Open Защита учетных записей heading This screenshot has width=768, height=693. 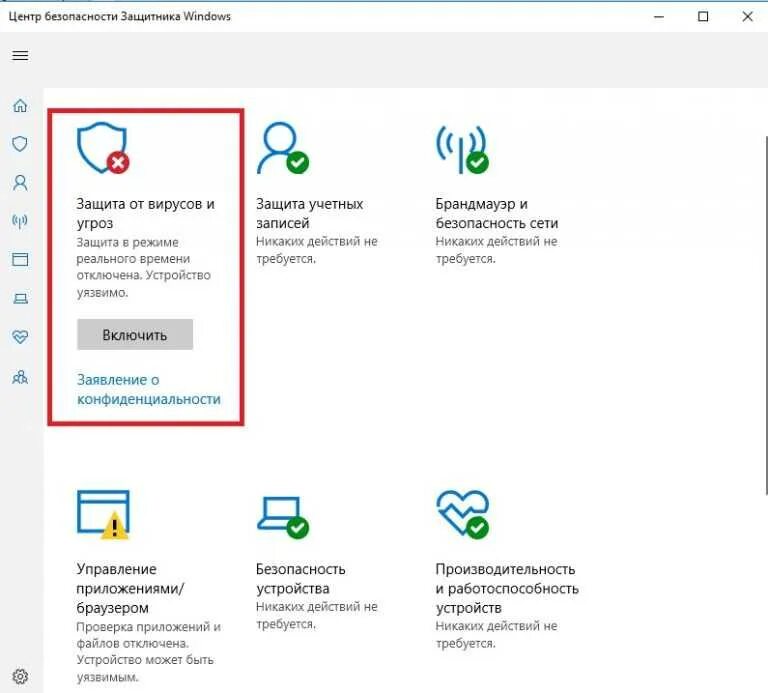coord(310,213)
